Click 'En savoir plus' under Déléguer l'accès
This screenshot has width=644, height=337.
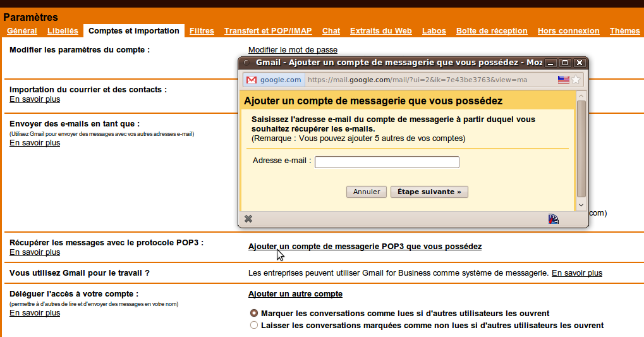click(35, 313)
